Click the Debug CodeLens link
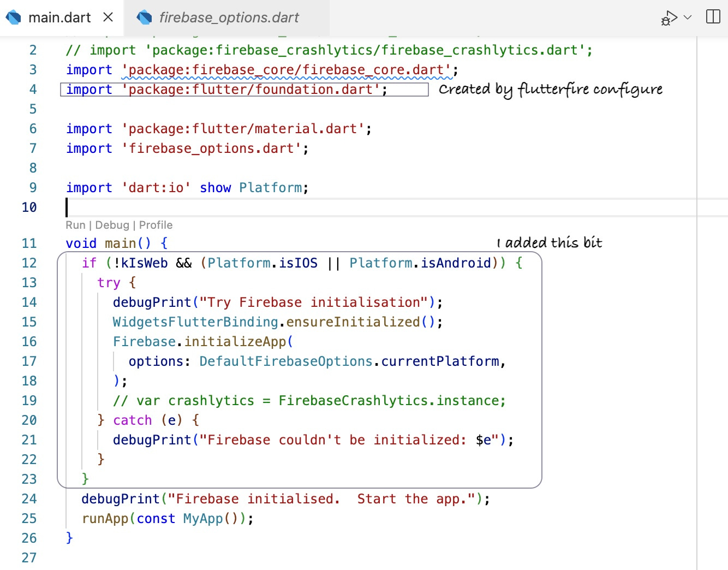This screenshot has height=570, width=728. click(112, 225)
